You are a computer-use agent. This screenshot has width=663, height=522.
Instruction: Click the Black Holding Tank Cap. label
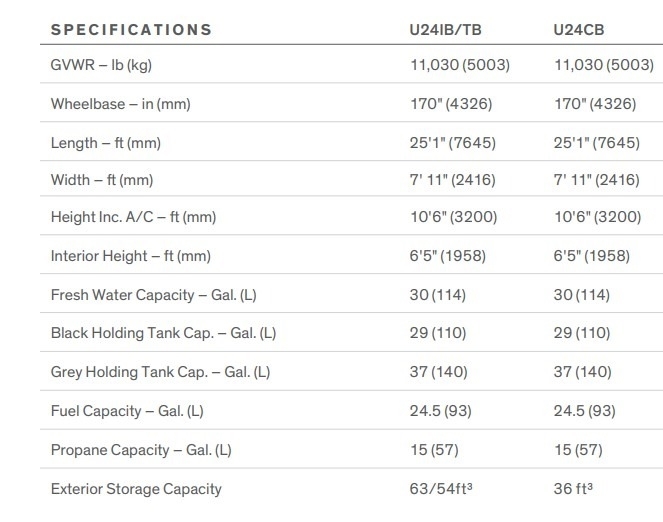point(163,333)
